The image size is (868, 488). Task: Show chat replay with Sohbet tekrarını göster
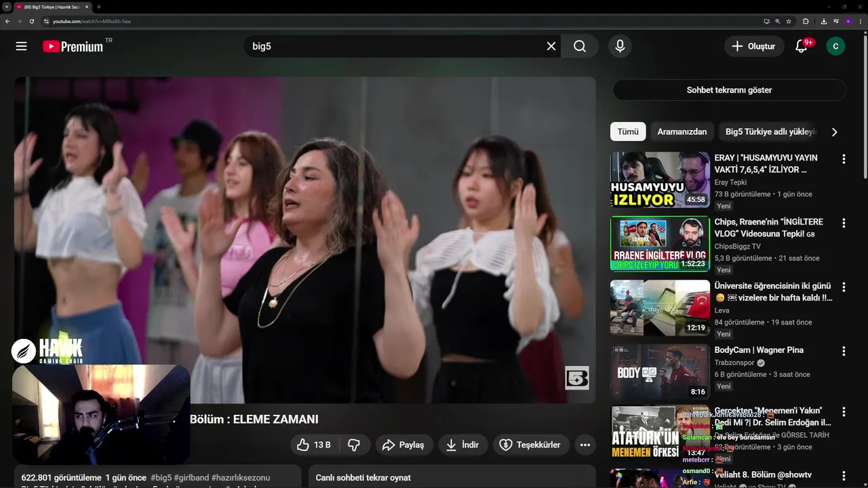tap(729, 90)
